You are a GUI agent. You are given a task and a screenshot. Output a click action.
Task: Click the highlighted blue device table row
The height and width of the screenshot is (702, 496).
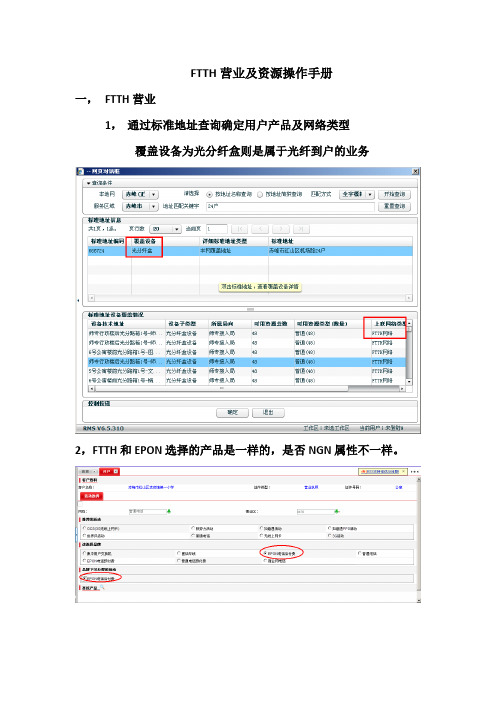pyautogui.click(x=247, y=362)
